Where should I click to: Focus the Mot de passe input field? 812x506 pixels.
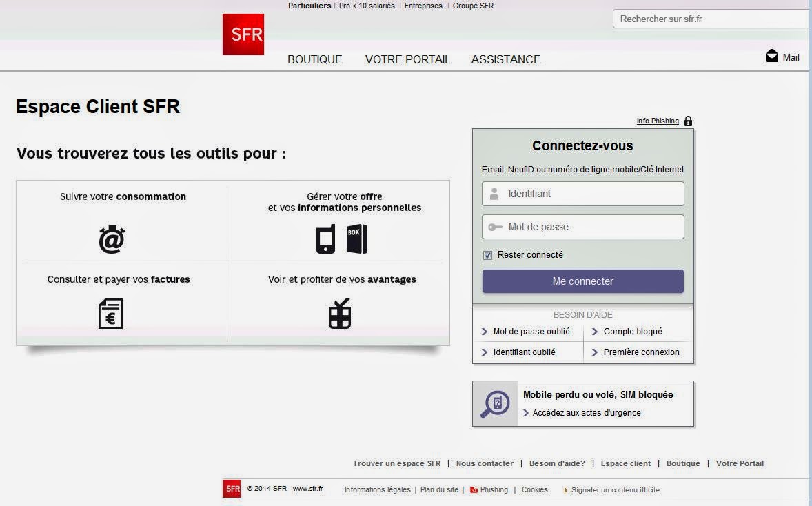pyautogui.click(x=582, y=227)
